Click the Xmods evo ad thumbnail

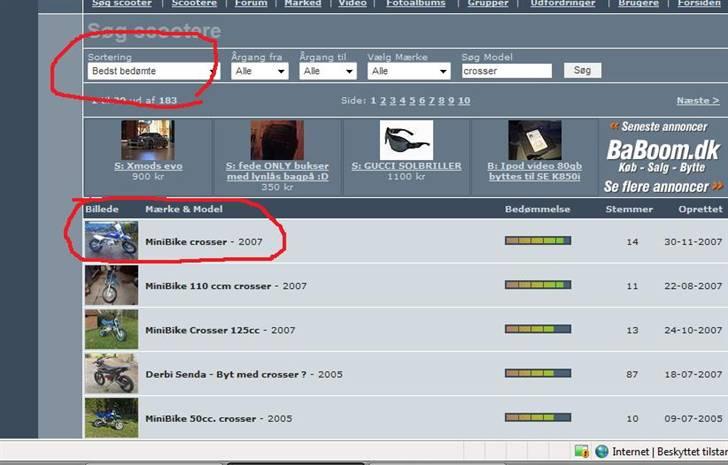click(x=147, y=141)
